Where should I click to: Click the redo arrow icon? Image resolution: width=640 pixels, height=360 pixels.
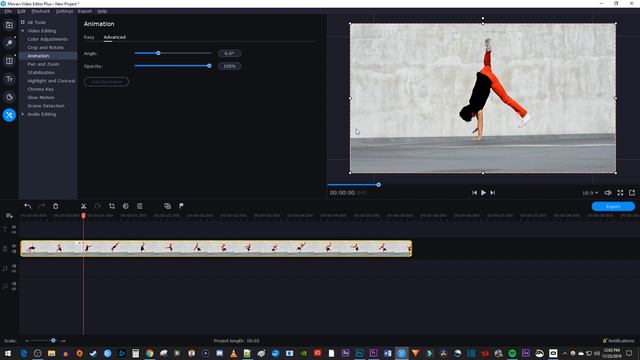click(x=41, y=206)
